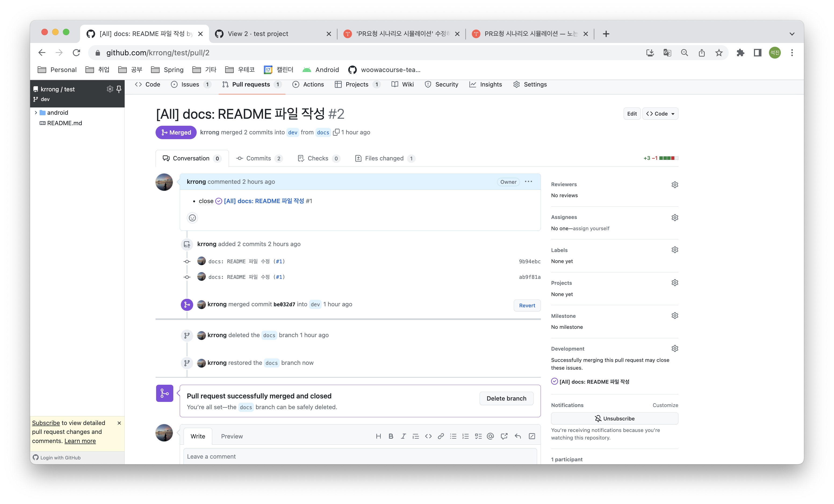The height and width of the screenshot is (504, 834).
Task: Add a link in comment editor
Action: 441,436
